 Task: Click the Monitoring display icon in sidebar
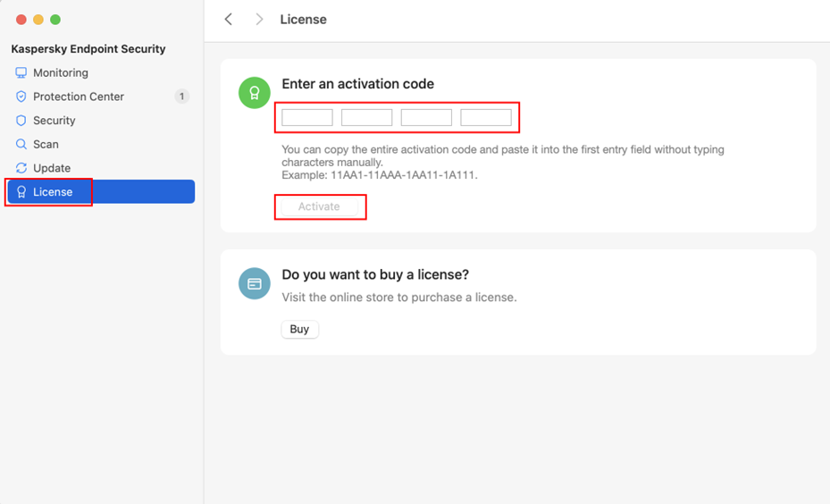(x=21, y=72)
